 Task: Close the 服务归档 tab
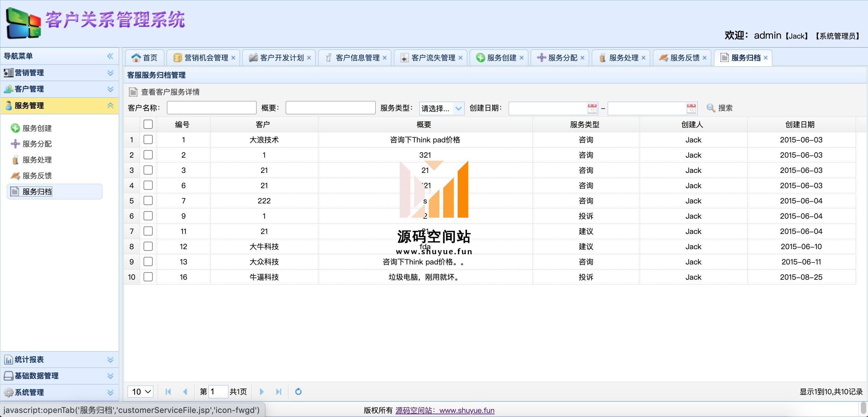tap(766, 58)
